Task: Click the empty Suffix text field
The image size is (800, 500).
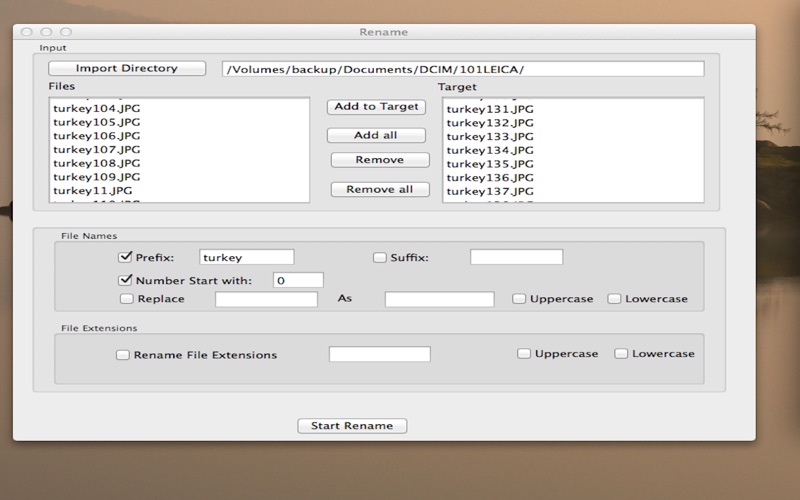Action: pyautogui.click(x=516, y=257)
